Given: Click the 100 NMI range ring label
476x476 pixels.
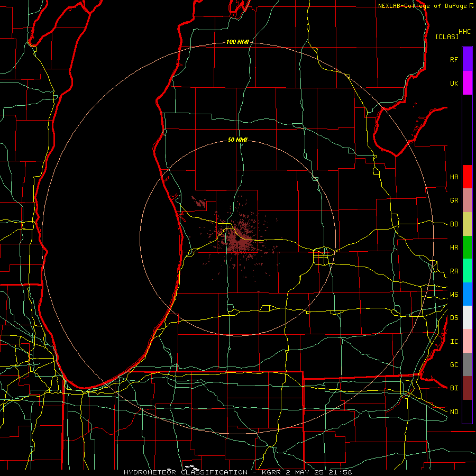Looking at the screenshot, I should click(x=237, y=42).
